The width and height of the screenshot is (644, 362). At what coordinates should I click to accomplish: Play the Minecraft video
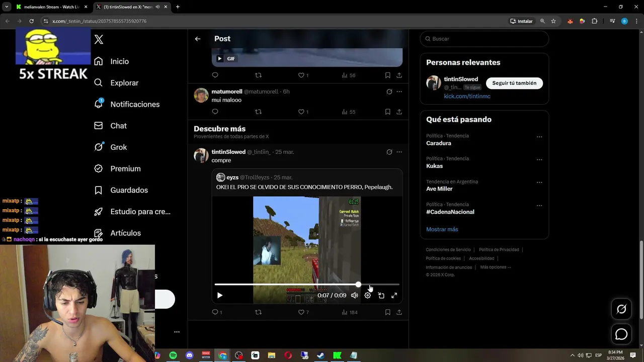coord(220,296)
